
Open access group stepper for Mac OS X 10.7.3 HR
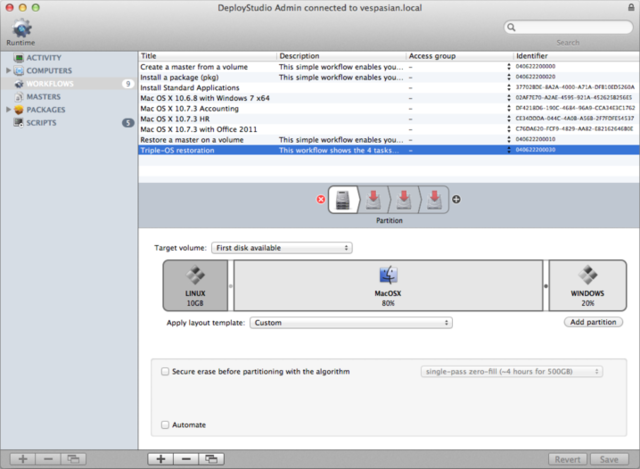(x=509, y=118)
